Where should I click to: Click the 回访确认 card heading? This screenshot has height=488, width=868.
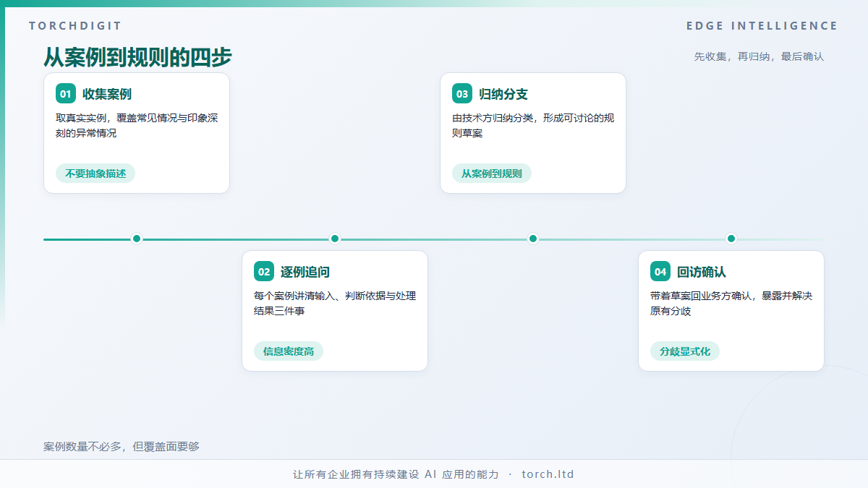[702, 272]
